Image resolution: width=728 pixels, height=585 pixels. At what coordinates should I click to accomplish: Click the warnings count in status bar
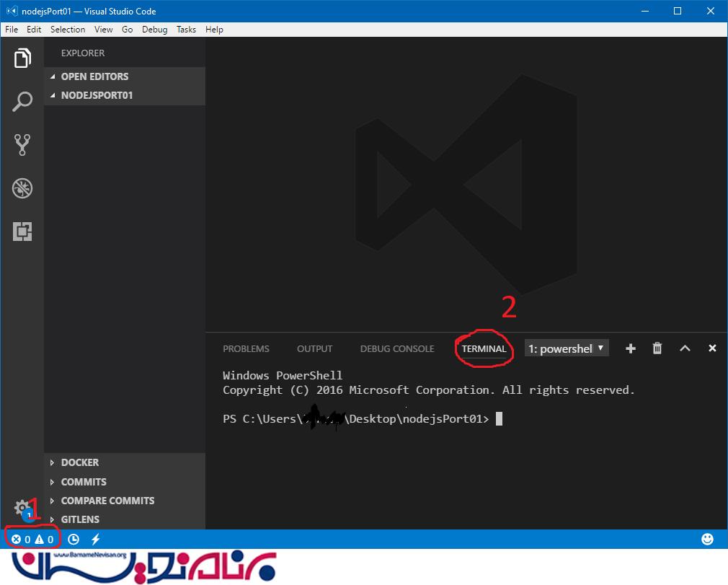coord(45,540)
